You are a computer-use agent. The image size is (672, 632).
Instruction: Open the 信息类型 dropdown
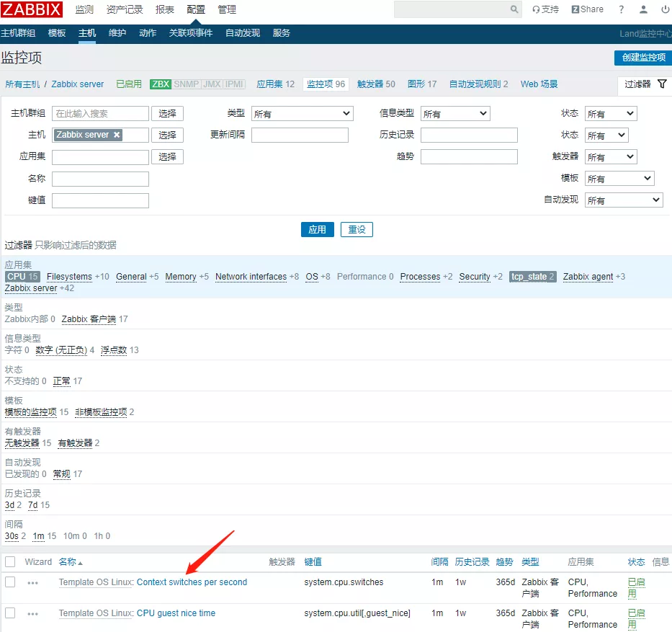pos(454,114)
